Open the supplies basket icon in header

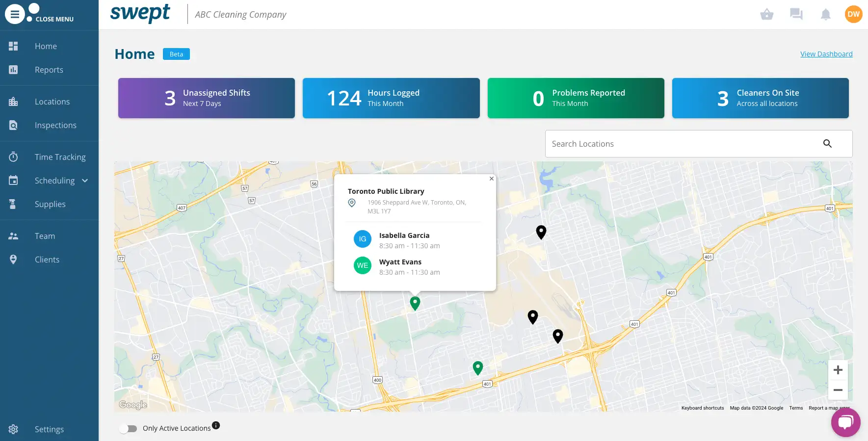point(767,14)
